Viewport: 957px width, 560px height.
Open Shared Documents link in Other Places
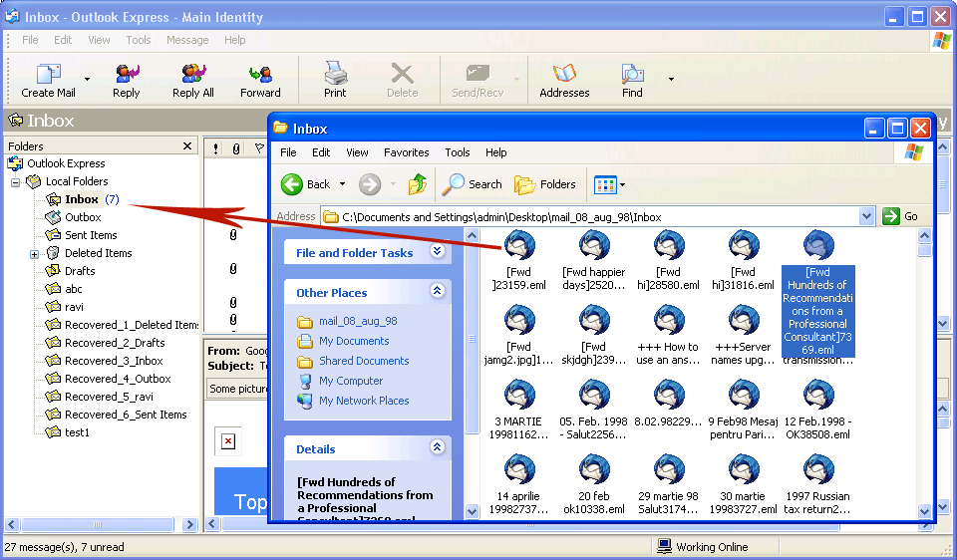coord(364,361)
